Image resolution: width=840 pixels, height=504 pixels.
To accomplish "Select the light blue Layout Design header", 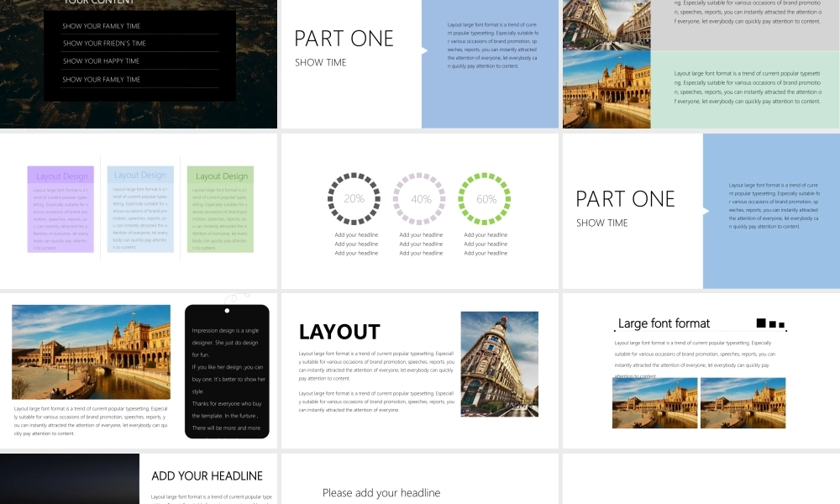I will point(140,175).
